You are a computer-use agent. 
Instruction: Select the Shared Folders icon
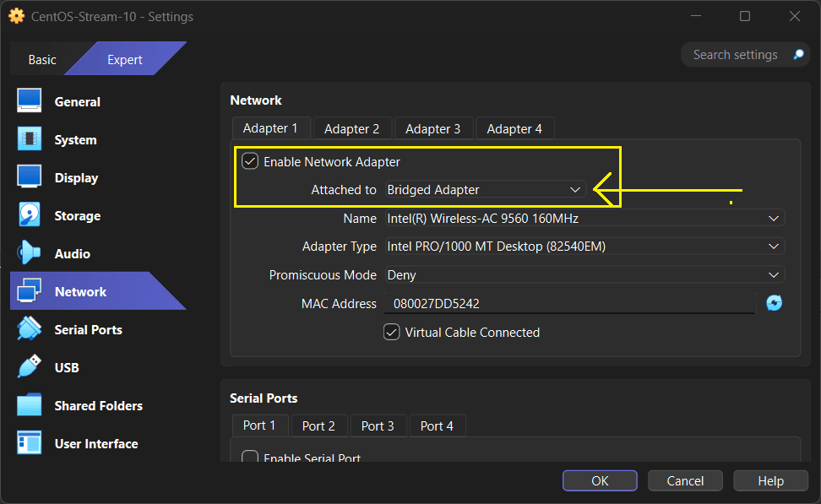point(30,405)
